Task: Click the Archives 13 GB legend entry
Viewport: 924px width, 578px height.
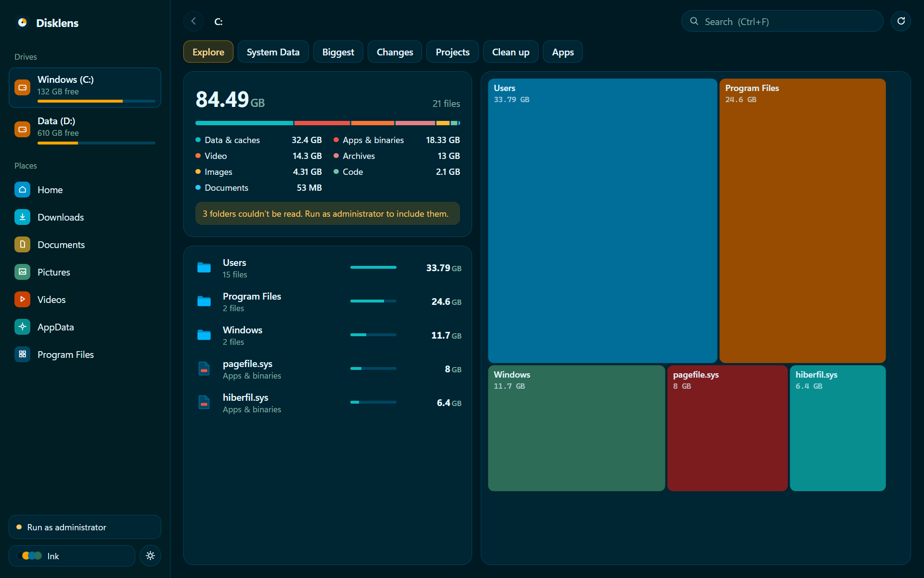Action: 397,156
